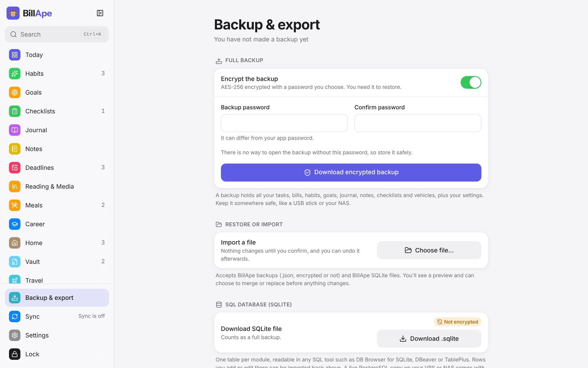
Task: Open the Today menu label
Action: 34,55
